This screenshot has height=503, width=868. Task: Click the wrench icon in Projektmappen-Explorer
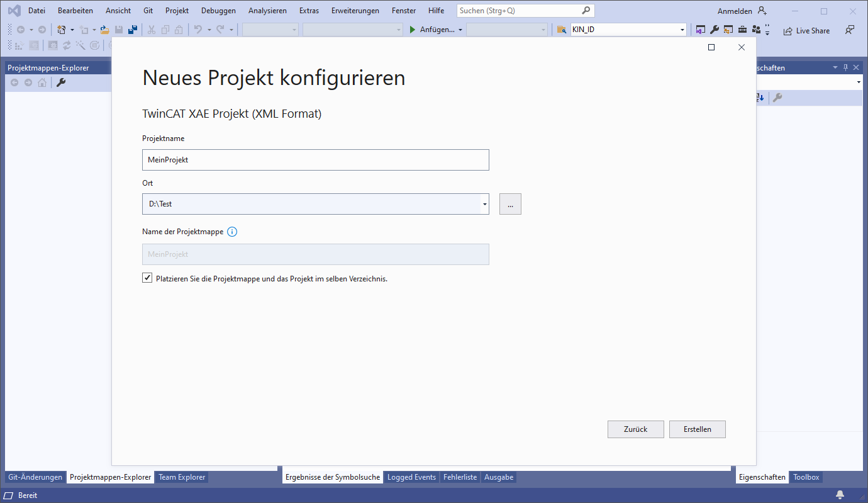tap(61, 82)
